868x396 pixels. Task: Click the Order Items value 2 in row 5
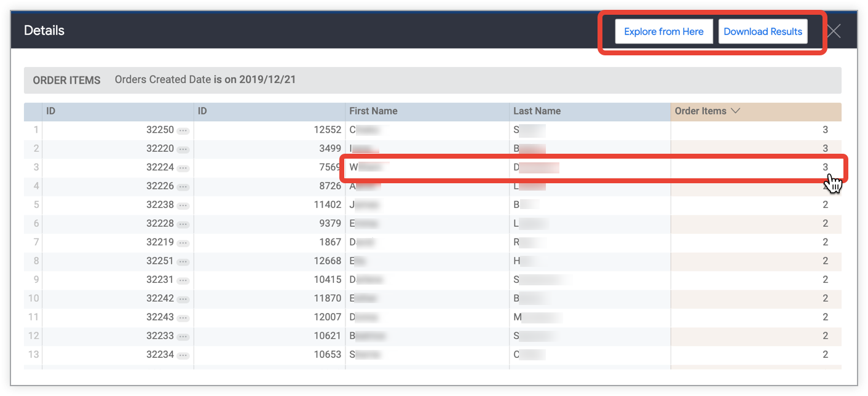point(826,205)
